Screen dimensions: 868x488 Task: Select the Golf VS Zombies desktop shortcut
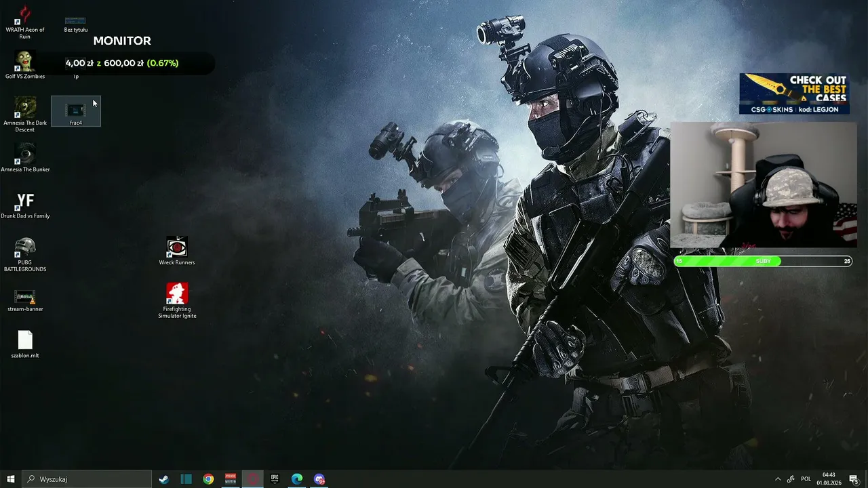click(x=25, y=64)
